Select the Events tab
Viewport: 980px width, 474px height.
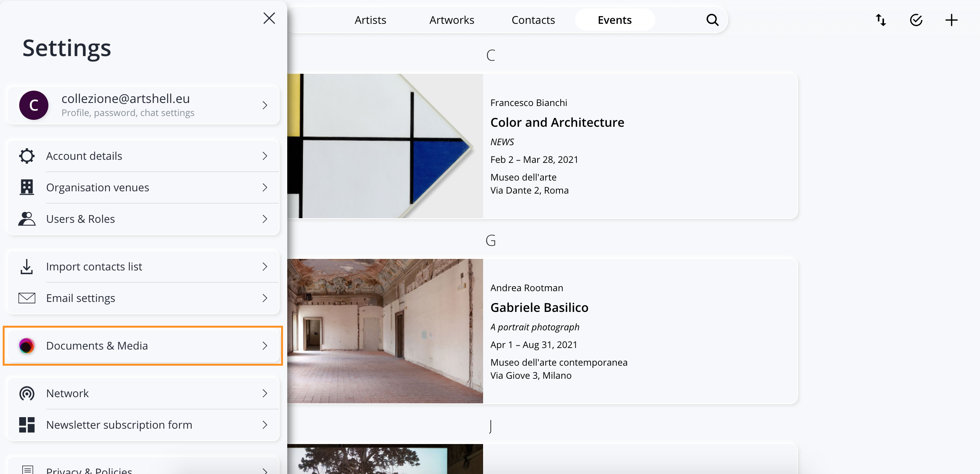pyautogui.click(x=614, y=20)
